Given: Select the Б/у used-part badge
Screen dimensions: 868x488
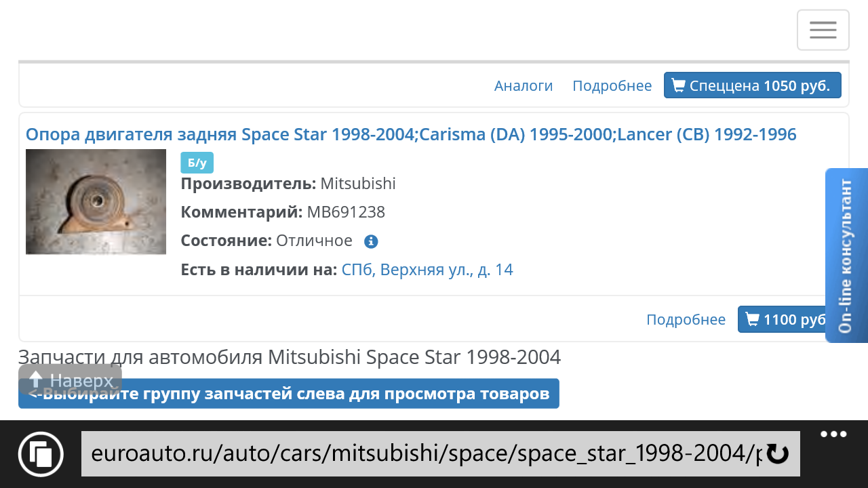Looking at the screenshot, I should point(197,163).
